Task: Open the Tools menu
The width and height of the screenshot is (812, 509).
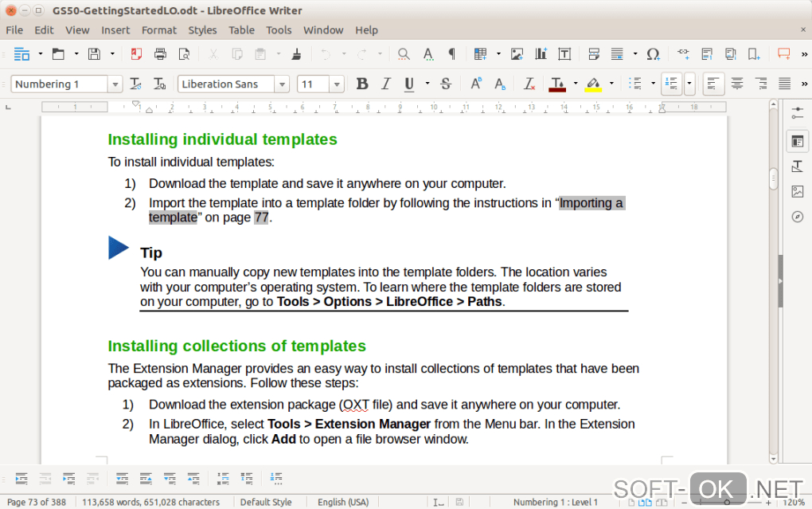Action: pos(279,30)
